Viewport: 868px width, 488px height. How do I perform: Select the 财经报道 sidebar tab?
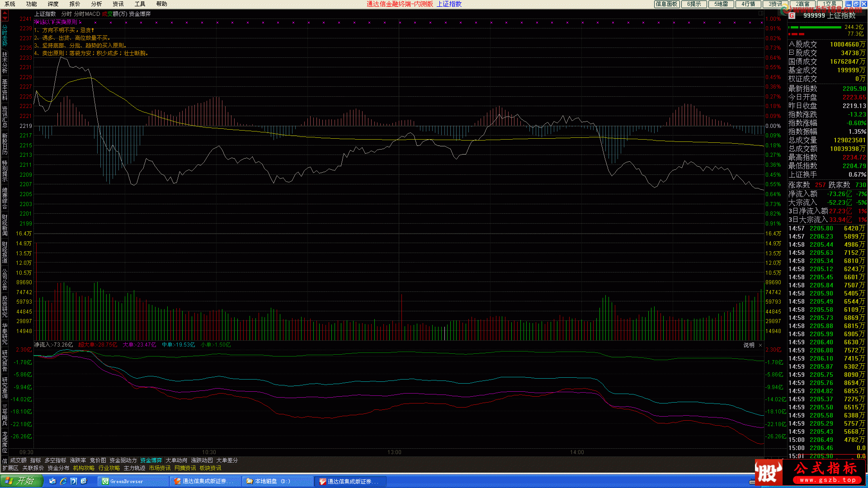tap(5, 252)
